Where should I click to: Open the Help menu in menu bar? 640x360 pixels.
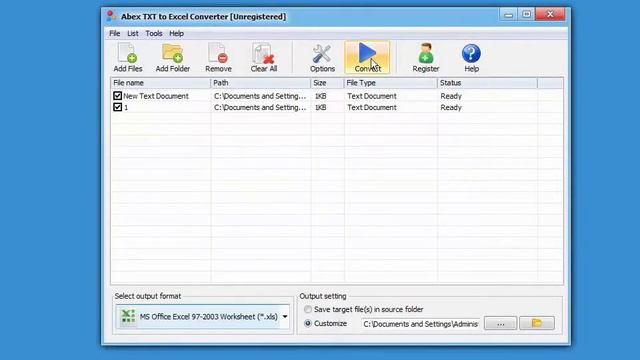tap(176, 33)
